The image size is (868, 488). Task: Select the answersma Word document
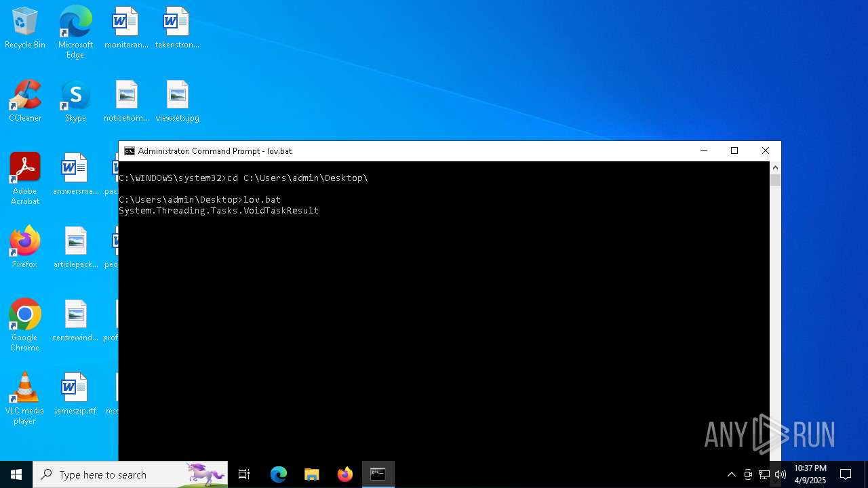[75, 174]
